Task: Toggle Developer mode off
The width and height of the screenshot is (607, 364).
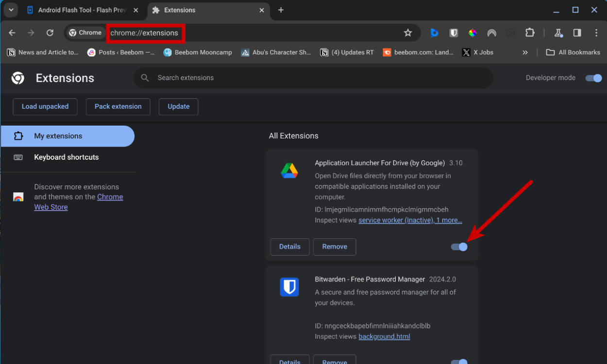Action: (x=593, y=78)
